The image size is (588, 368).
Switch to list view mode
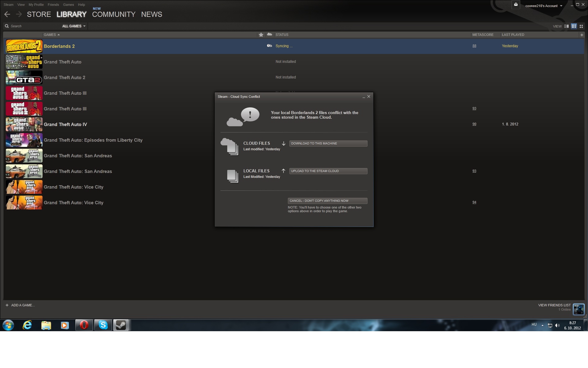[x=574, y=26]
